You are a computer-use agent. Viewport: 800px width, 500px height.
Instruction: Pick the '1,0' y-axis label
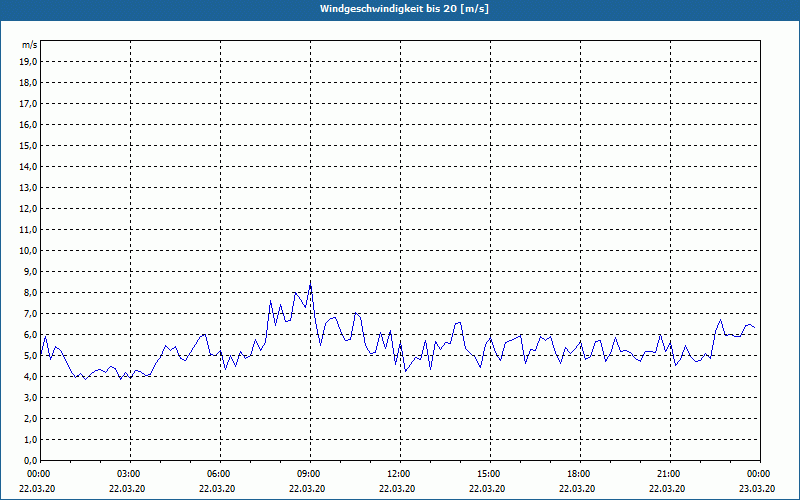[31, 439]
